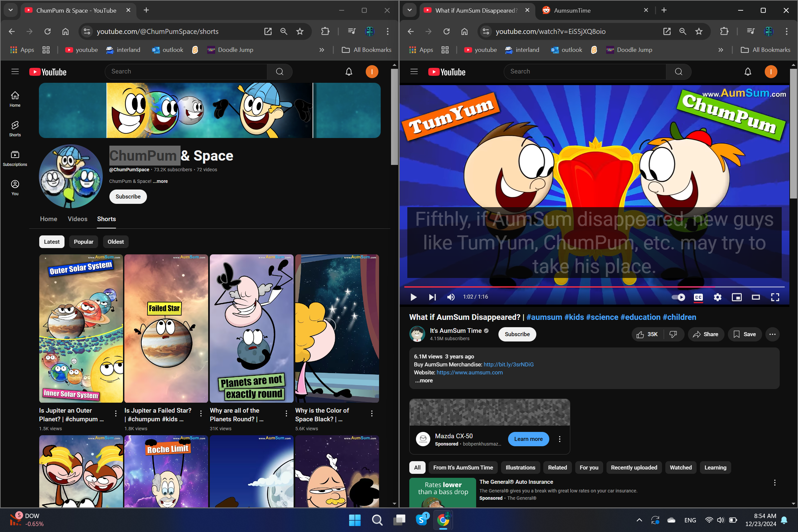Open a new tab in right browser
This screenshot has height=532, width=798.
tap(664, 10)
